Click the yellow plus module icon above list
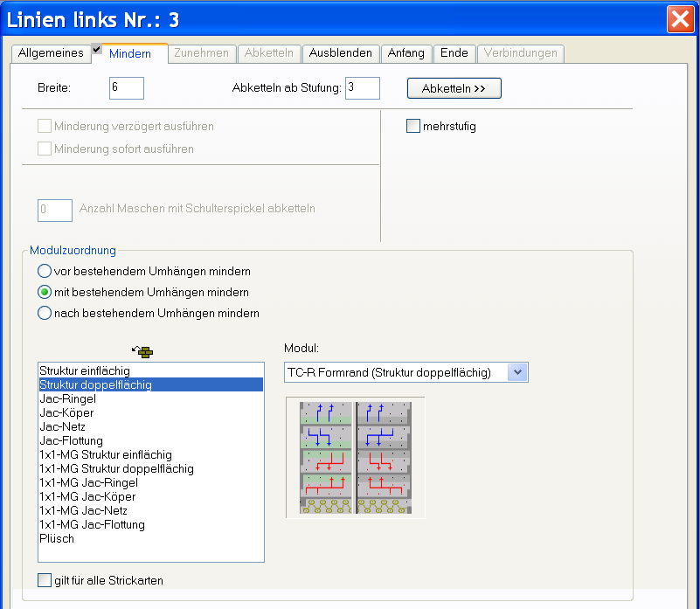 pos(143,352)
